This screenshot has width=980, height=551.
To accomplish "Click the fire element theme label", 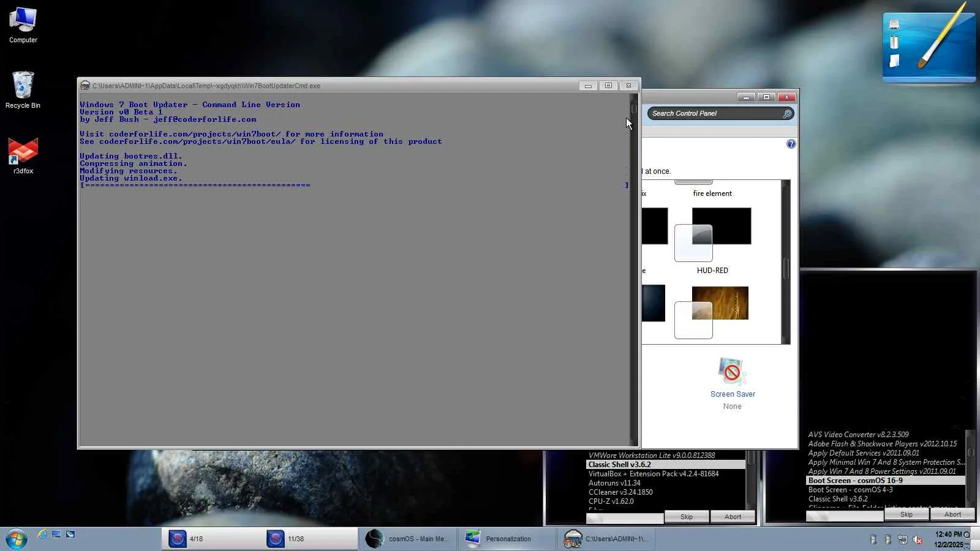I will [x=712, y=193].
